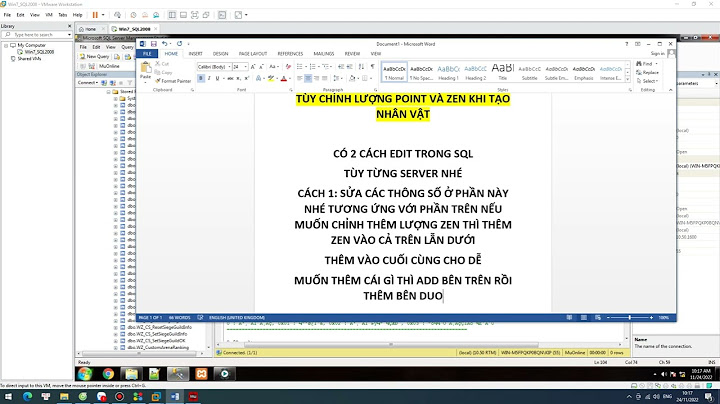Open the Change Case Aa dropdown
720x404 pixels.
[273, 67]
